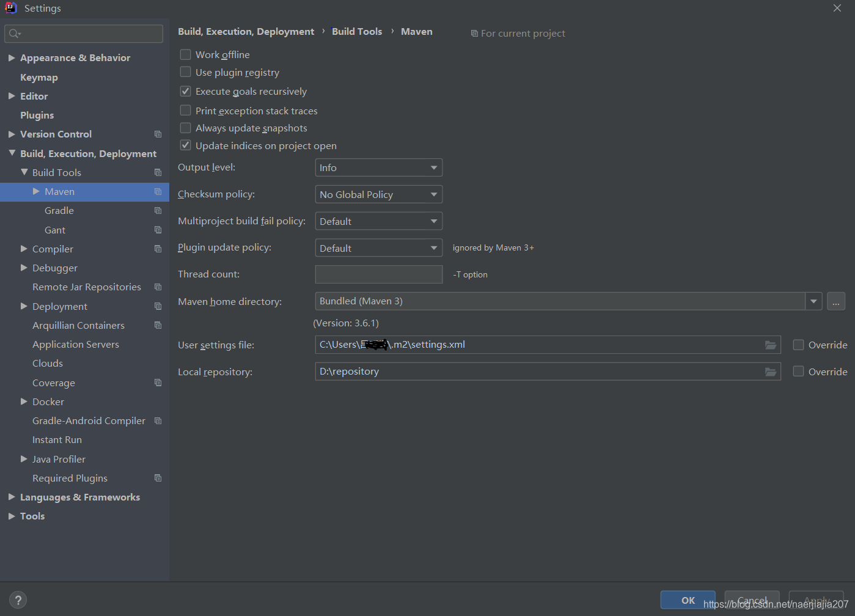Viewport: 855px width, 616px height.
Task: Enable Use plugin registry checkbox
Action: [185, 72]
